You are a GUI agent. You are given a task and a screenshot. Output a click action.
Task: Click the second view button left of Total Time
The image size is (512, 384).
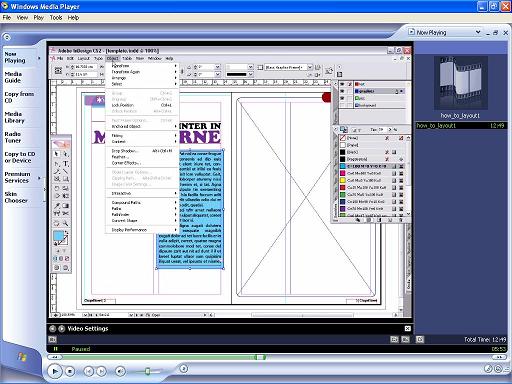click(405, 339)
